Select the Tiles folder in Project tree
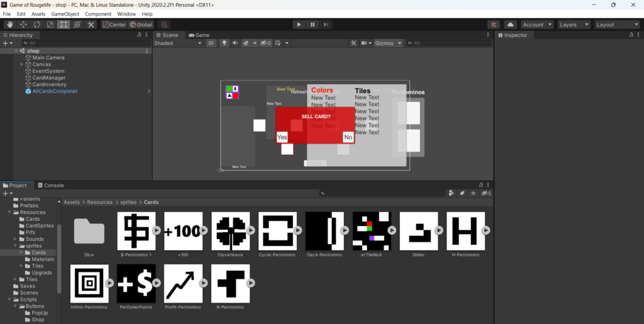 37,266
